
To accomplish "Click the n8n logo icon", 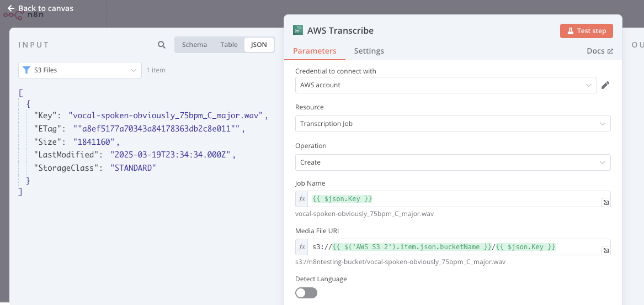I will (13, 15).
